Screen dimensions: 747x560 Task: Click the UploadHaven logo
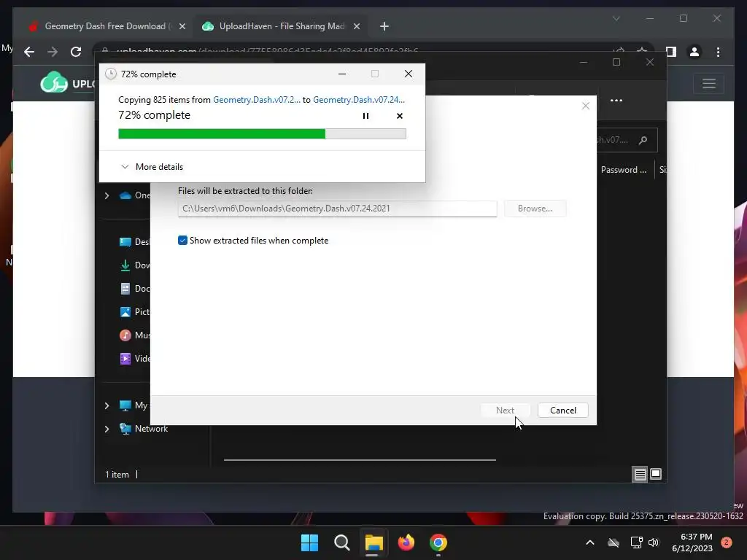[68, 82]
